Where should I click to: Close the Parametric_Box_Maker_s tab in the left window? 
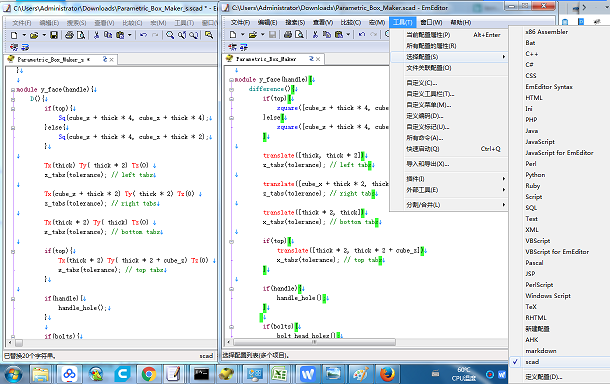point(112,60)
